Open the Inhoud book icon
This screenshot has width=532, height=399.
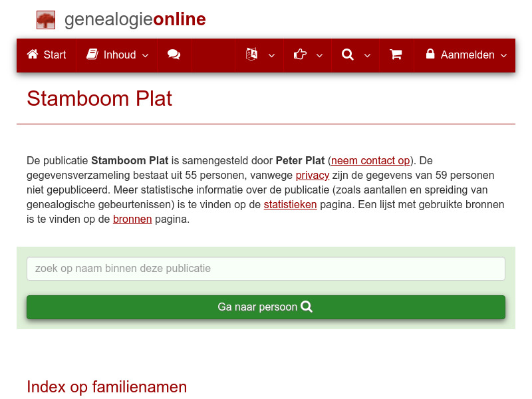point(94,55)
